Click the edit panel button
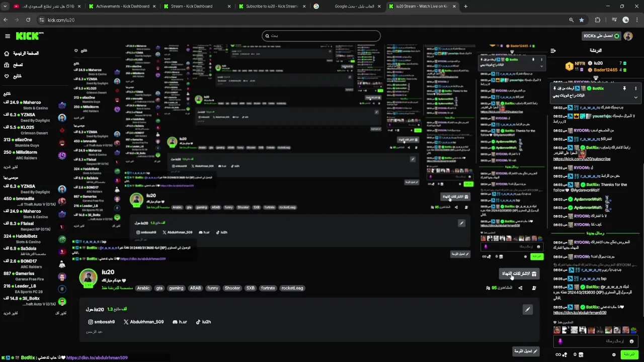 [x=526, y=351]
